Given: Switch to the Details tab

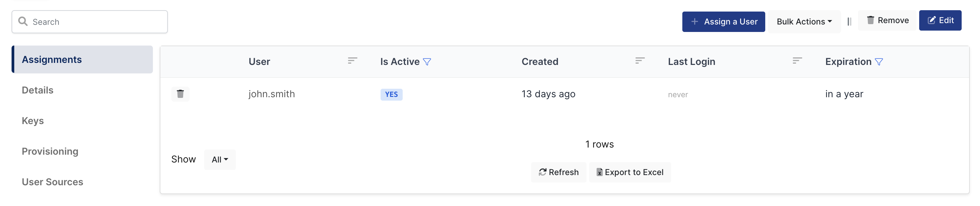Looking at the screenshot, I should (x=37, y=90).
